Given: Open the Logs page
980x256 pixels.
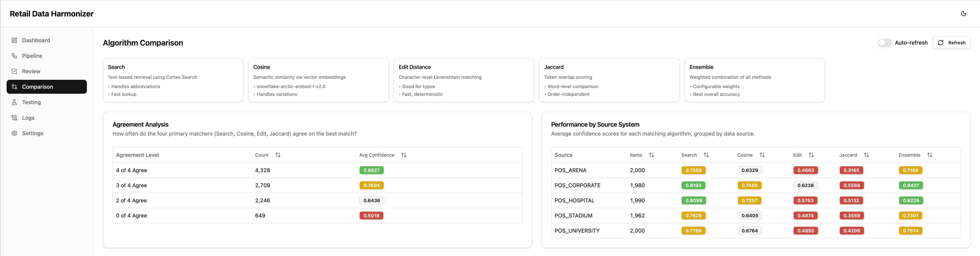Looking at the screenshot, I should 46,118.
